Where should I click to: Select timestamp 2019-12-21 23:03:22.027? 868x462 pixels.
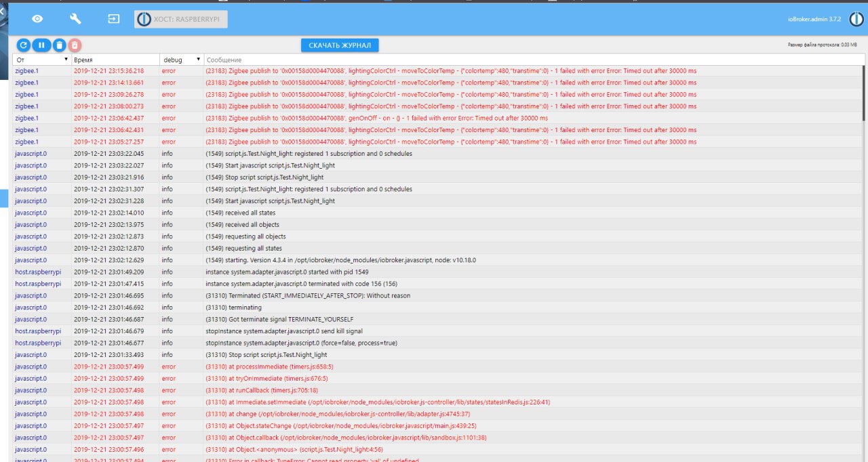click(108, 165)
